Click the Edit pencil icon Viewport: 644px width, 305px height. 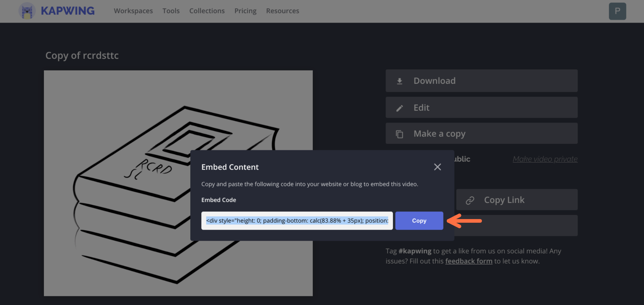point(400,108)
